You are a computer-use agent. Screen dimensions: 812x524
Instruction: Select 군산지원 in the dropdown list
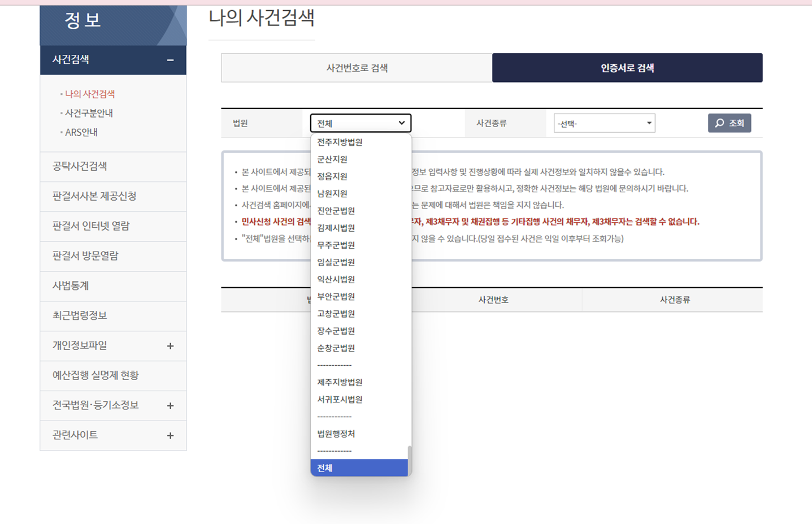click(x=332, y=159)
